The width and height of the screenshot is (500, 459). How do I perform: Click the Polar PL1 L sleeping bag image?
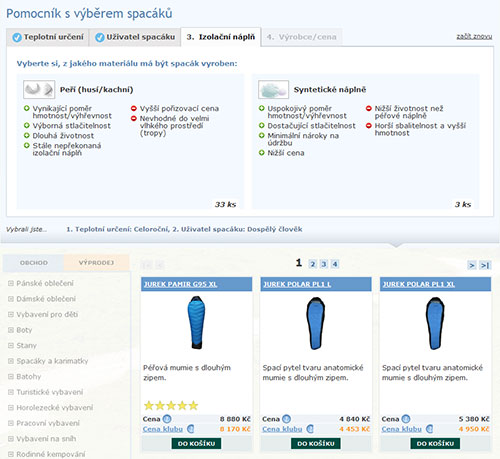click(x=316, y=323)
